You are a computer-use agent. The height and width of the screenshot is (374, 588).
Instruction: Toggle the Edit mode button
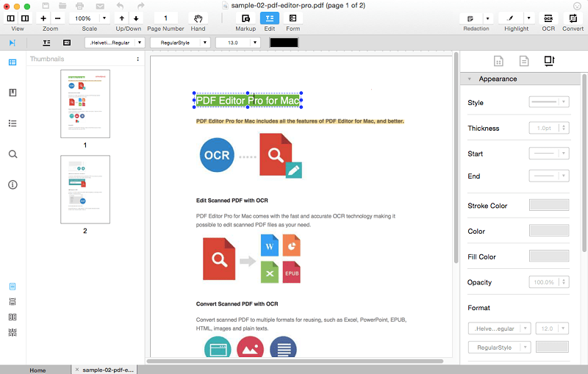(x=270, y=18)
